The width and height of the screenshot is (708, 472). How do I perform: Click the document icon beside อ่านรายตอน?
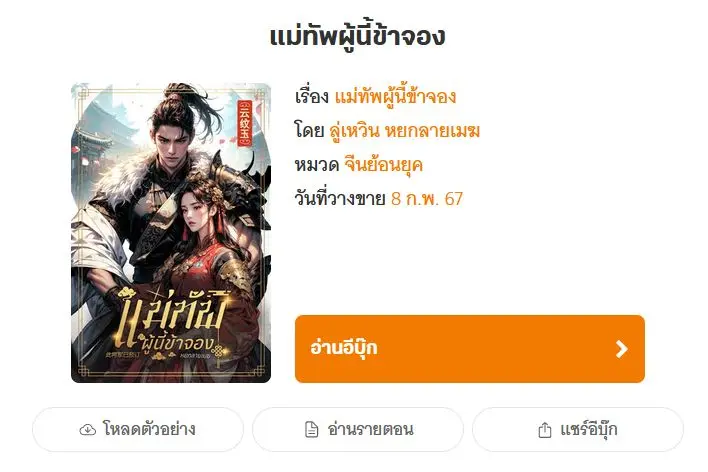click(x=312, y=430)
